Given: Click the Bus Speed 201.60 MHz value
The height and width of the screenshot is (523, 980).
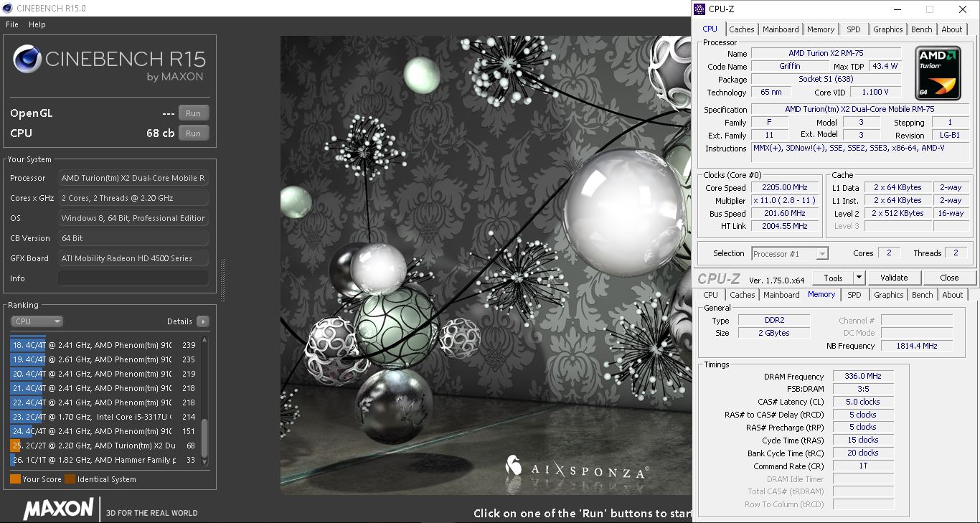Looking at the screenshot, I should pos(784,214).
